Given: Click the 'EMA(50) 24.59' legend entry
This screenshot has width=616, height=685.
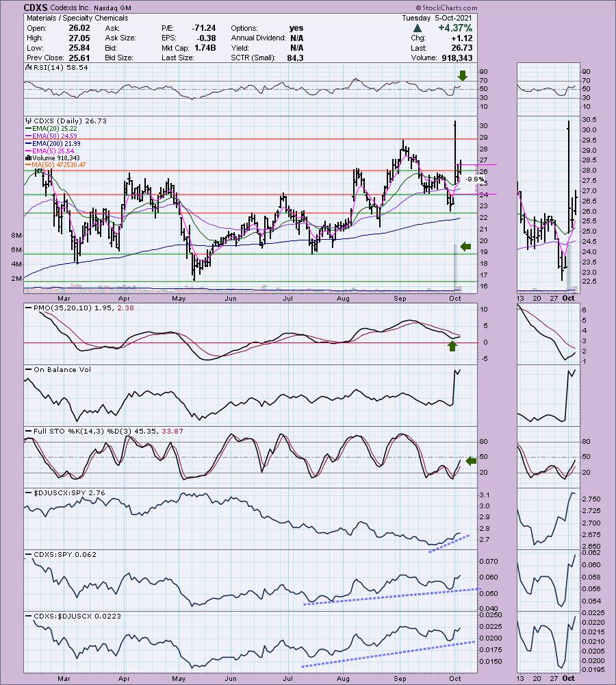Looking at the screenshot, I should [x=54, y=136].
